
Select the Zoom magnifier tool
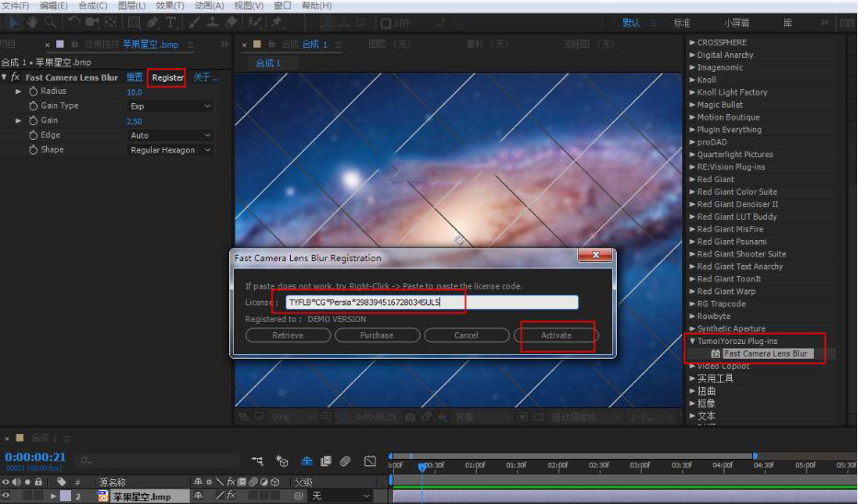tap(51, 22)
